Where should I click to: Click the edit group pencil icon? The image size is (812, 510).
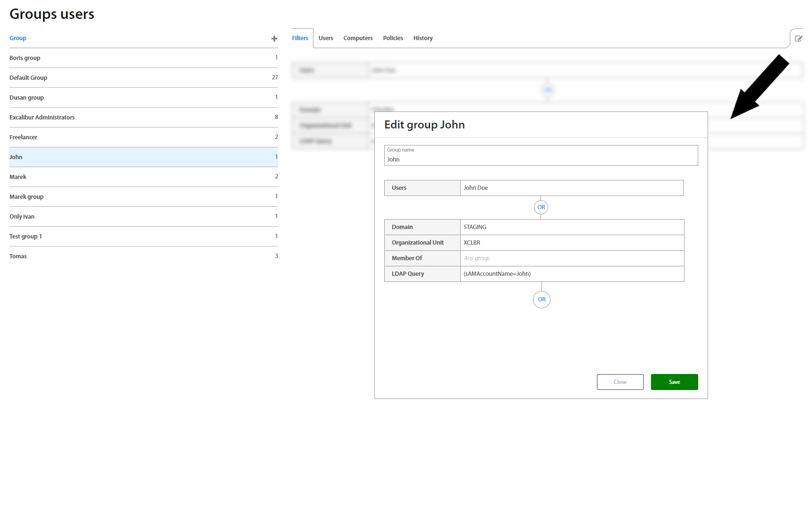tap(798, 39)
